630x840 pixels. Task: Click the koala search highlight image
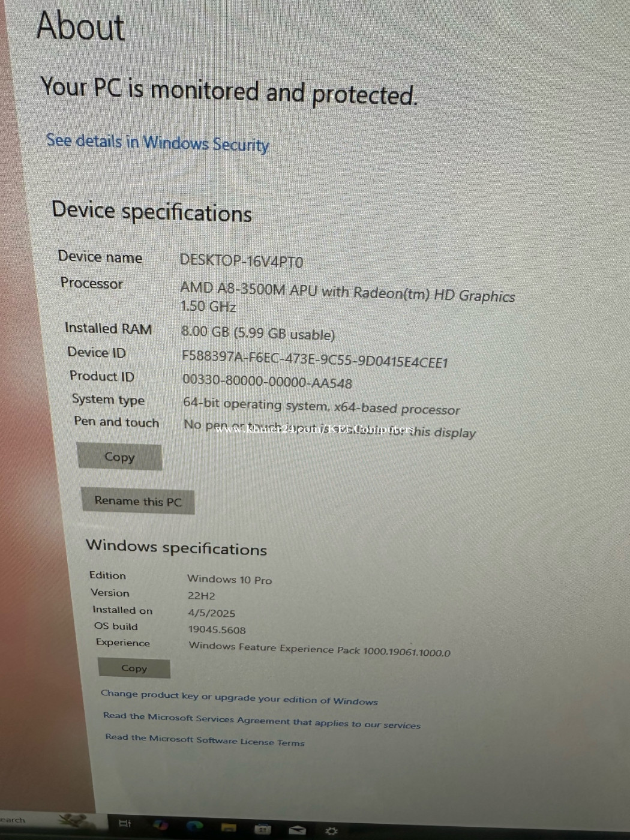click(77, 820)
